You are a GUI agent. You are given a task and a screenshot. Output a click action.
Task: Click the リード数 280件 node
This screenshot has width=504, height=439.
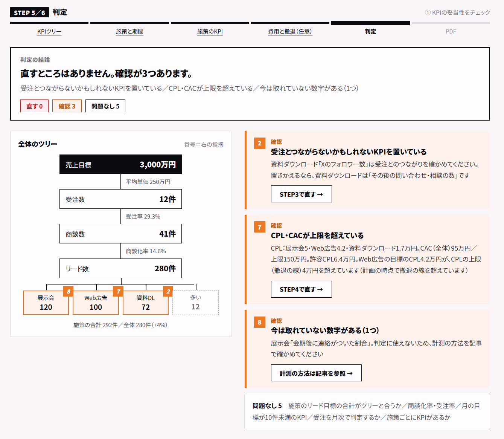click(x=120, y=268)
